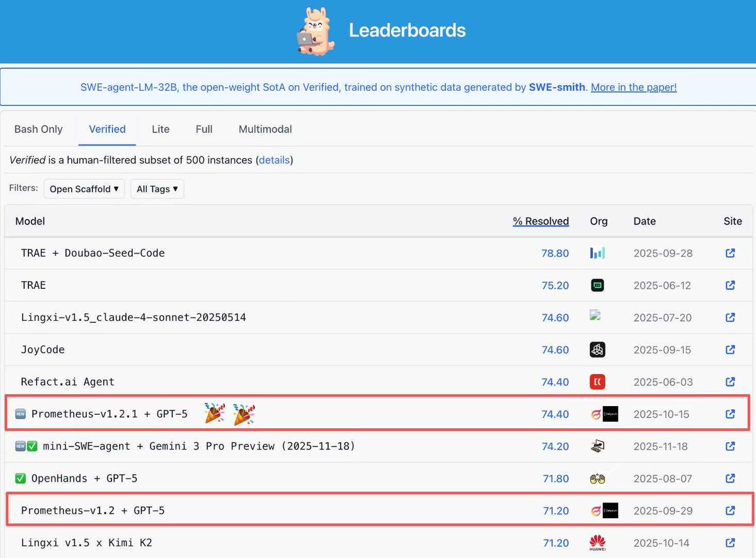
Task: Select 'Lingxi v1.5 x Kimi K2' model name
Action: (x=86, y=542)
